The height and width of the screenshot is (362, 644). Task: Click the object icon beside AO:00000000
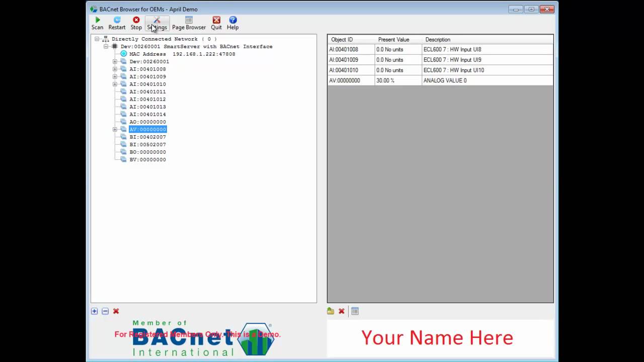pos(124,122)
